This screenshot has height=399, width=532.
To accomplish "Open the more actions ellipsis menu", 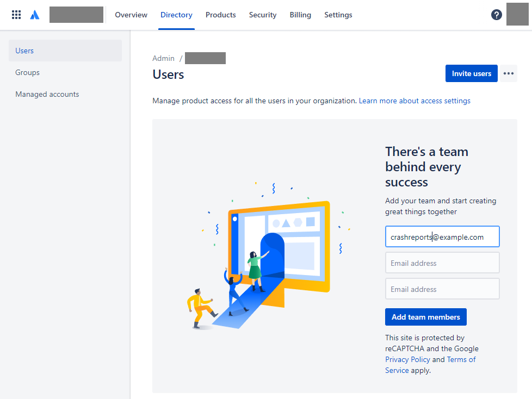I will pos(508,73).
